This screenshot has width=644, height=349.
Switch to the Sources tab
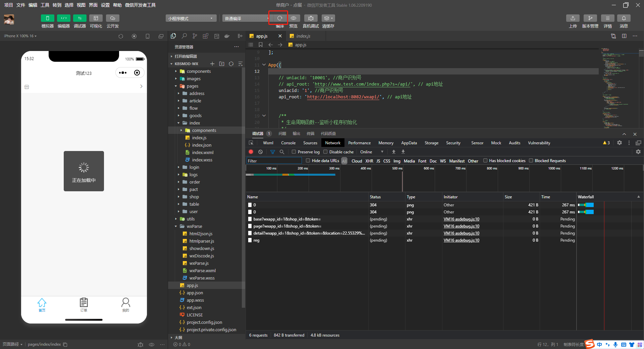[x=310, y=143]
